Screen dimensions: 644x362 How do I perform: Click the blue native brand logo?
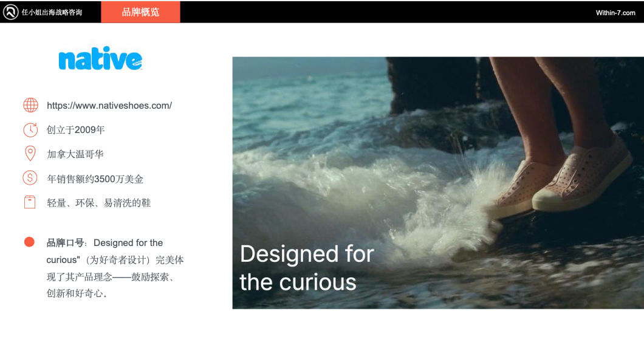[x=100, y=59]
